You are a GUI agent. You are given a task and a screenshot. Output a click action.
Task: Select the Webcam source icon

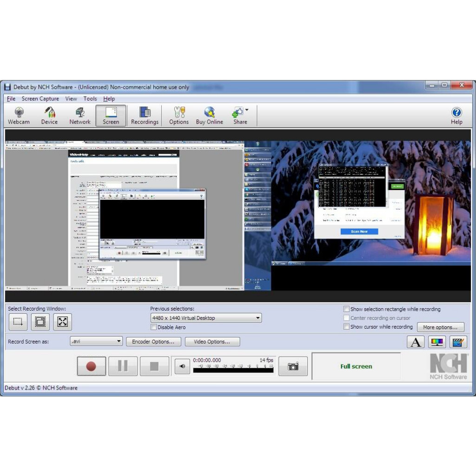tap(19, 115)
